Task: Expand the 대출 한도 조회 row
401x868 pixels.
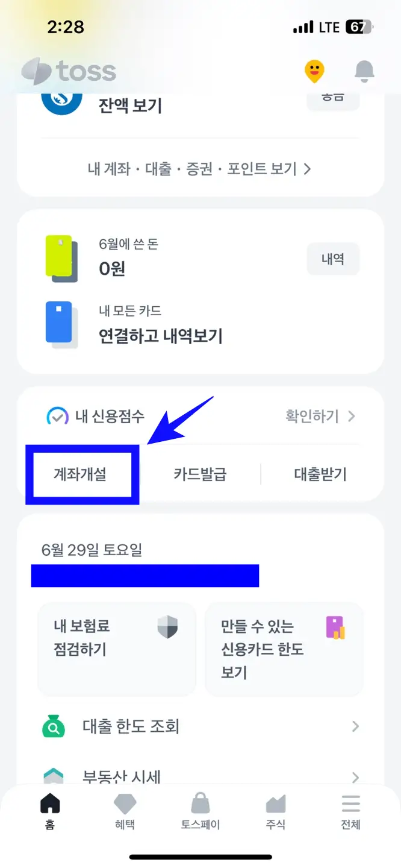Action: (x=199, y=726)
